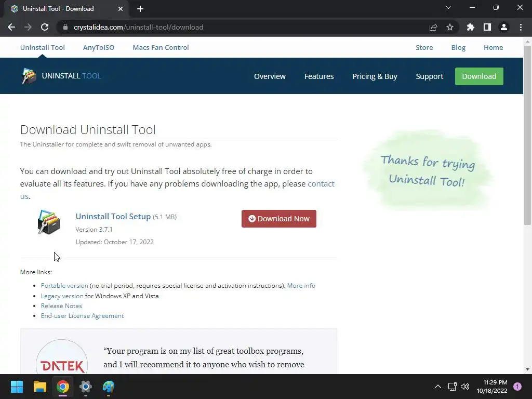Click the site lock icon in address bar

65,27
